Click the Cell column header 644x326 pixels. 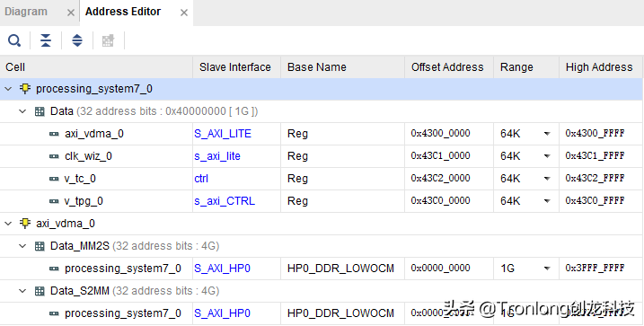click(96, 67)
